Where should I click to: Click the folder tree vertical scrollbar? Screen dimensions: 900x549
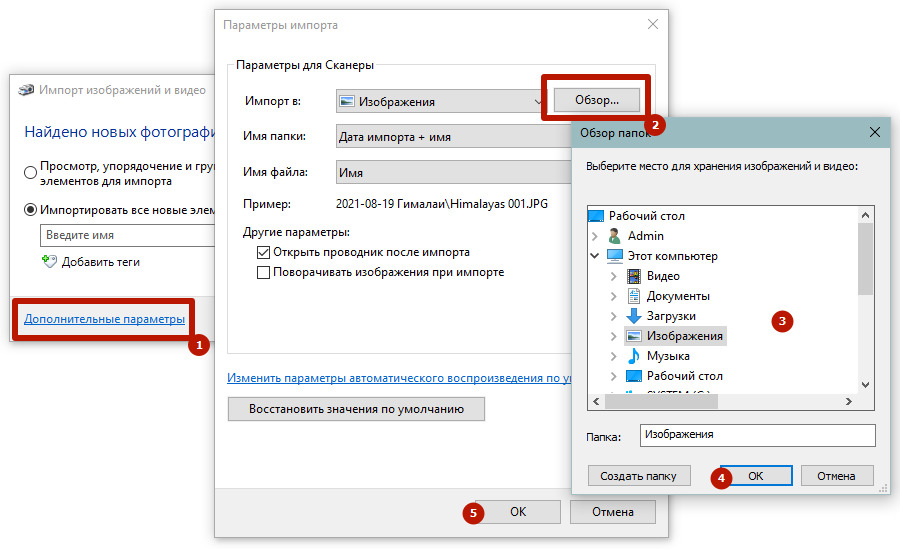(x=865, y=260)
